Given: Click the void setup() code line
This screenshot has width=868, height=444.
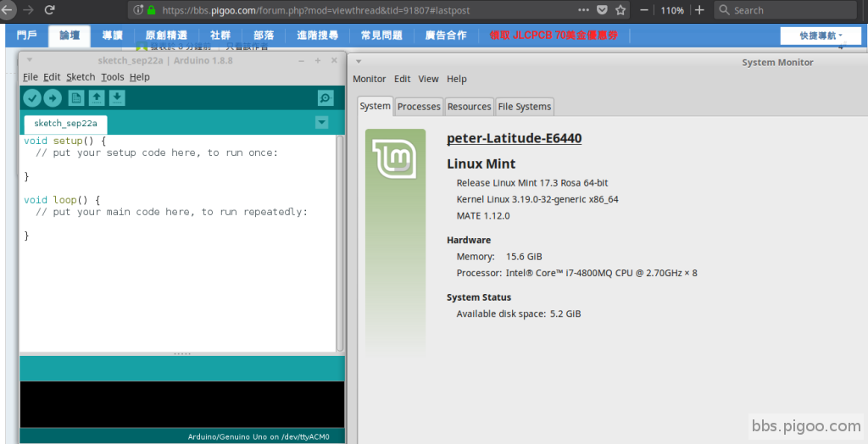Looking at the screenshot, I should click(x=64, y=141).
